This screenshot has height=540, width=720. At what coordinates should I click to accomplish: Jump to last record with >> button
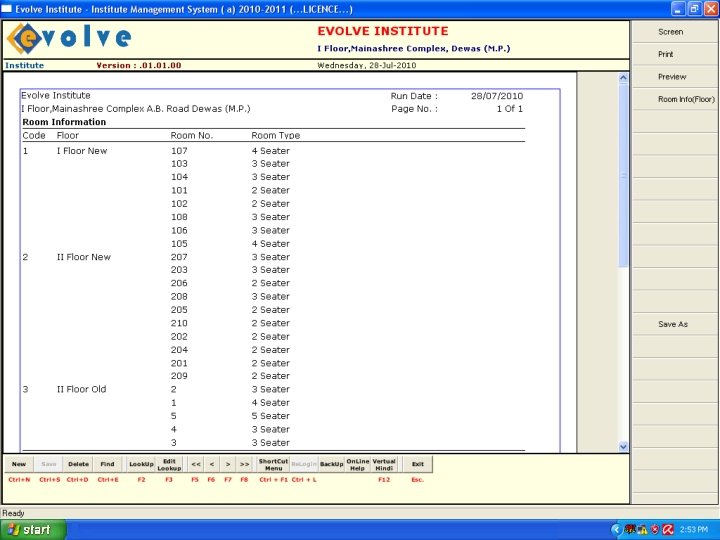click(x=244, y=465)
